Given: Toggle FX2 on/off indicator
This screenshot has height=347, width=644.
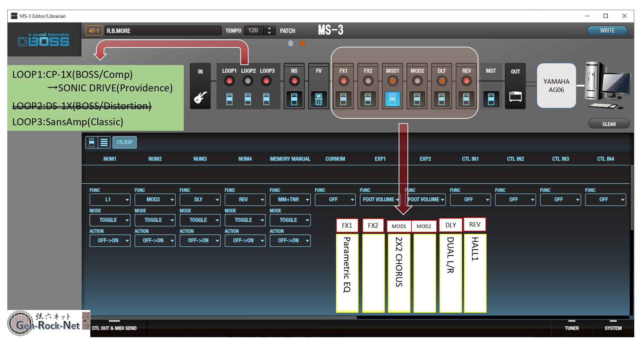Looking at the screenshot, I should point(368,81).
